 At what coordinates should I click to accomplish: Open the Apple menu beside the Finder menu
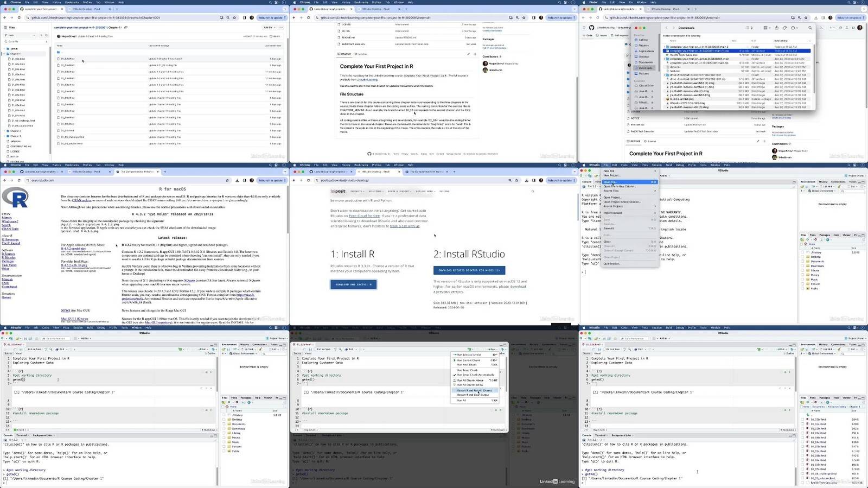coord(584,2)
